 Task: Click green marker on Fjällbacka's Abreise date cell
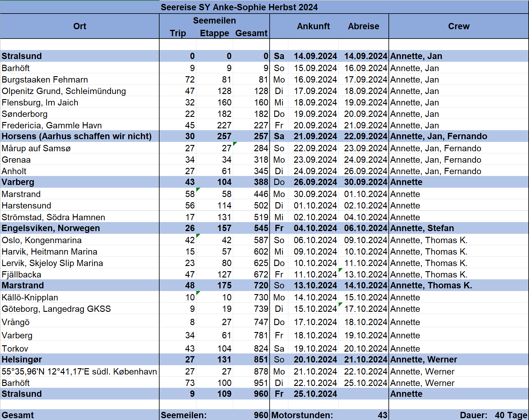click(340, 270)
